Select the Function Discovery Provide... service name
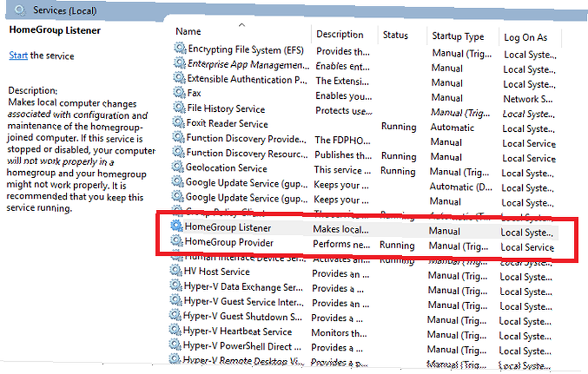 coord(246,138)
